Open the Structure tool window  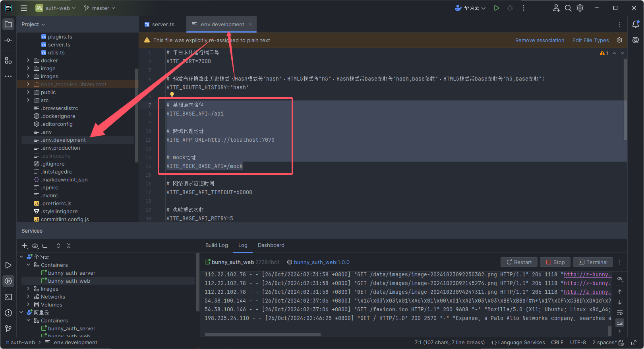[8, 60]
